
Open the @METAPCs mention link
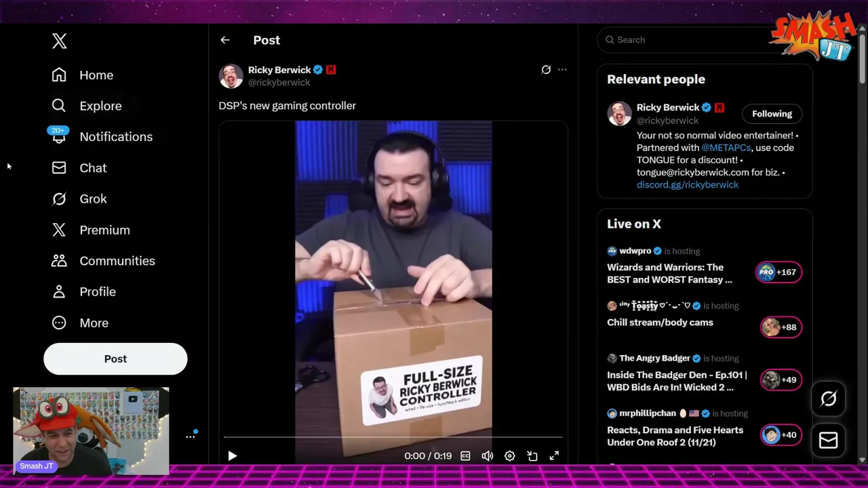point(726,148)
